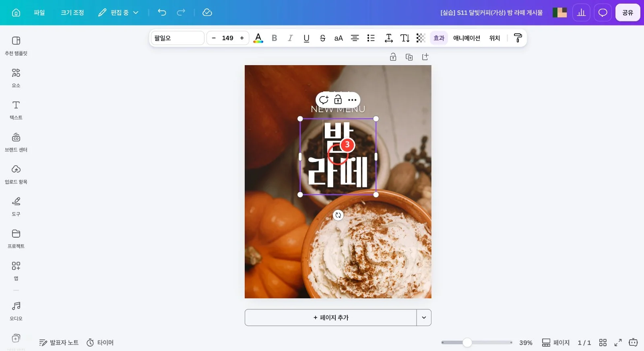Switch to vertical text direction
The image size is (644, 351).
point(405,38)
